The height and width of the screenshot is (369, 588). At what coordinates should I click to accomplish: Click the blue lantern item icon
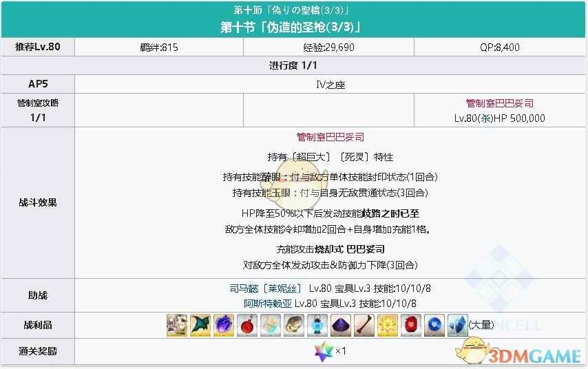click(x=317, y=325)
